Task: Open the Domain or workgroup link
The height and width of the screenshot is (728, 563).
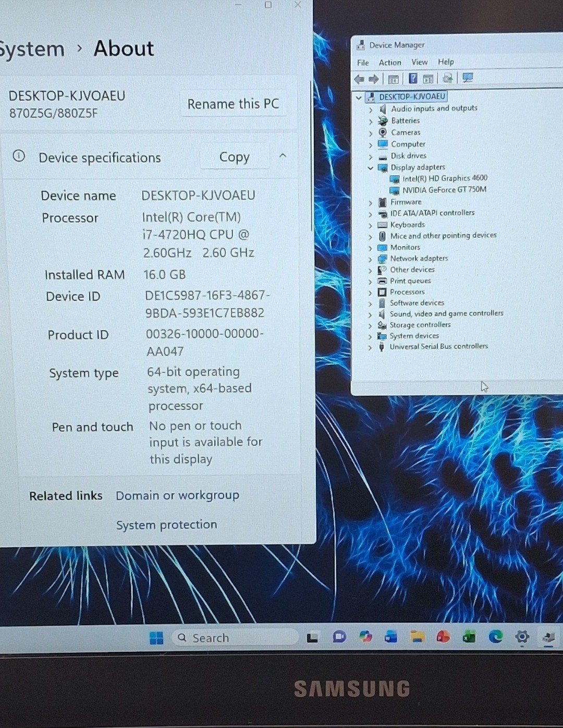Action: [x=177, y=495]
